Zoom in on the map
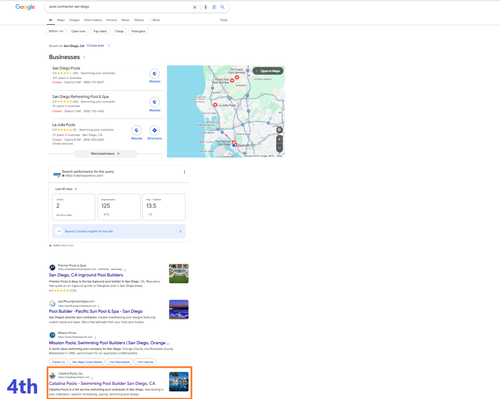500x399 pixels. click(279, 139)
